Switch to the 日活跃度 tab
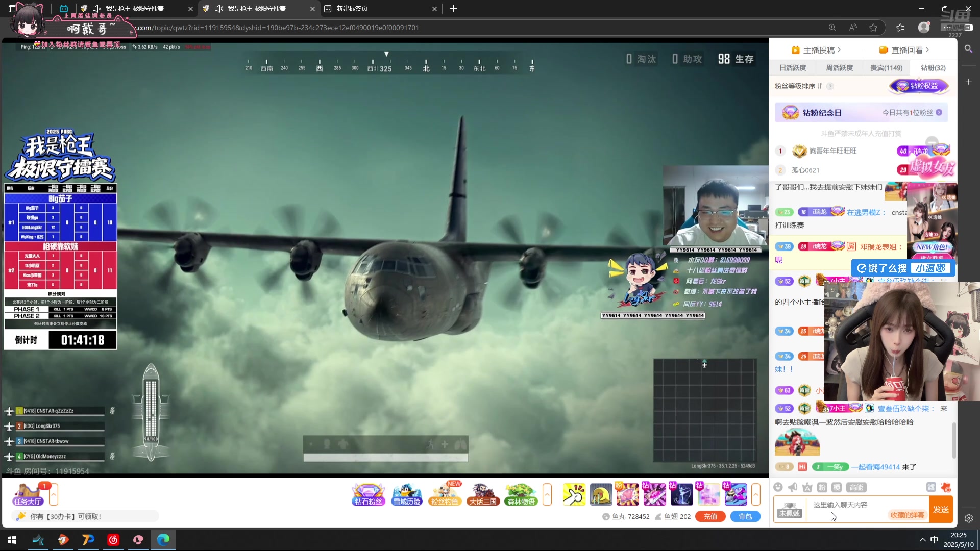 tap(793, 68)
